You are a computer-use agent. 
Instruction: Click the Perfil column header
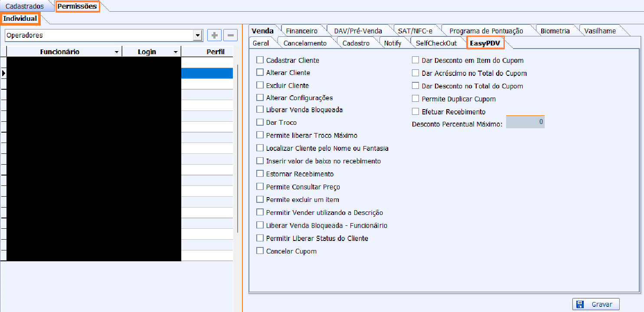point(215,52)
